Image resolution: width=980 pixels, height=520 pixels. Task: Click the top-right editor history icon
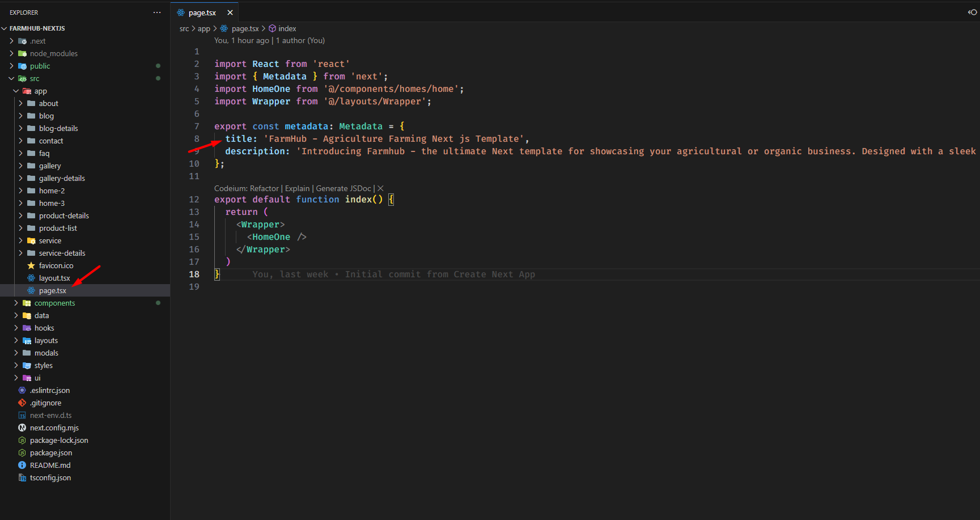(x=972, y=12)
